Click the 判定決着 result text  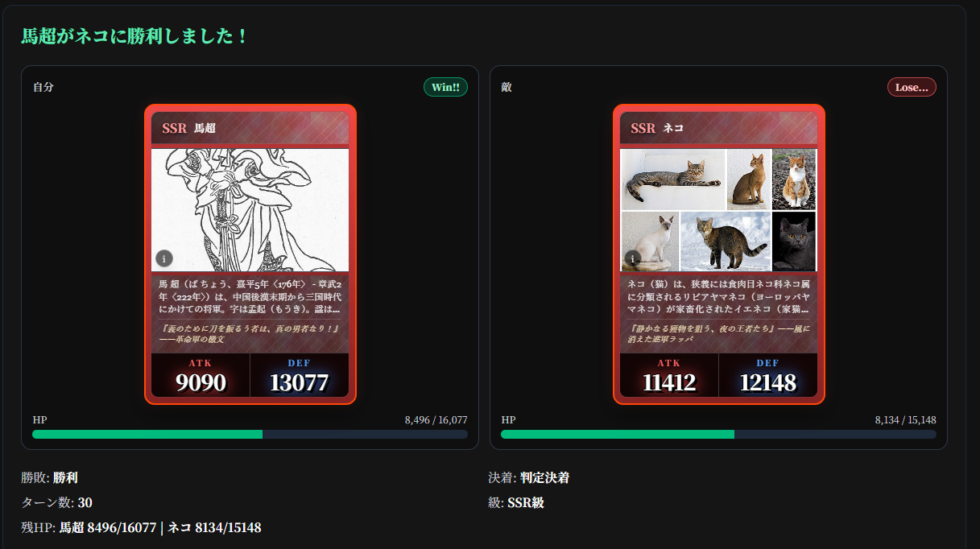pos(544,478)
